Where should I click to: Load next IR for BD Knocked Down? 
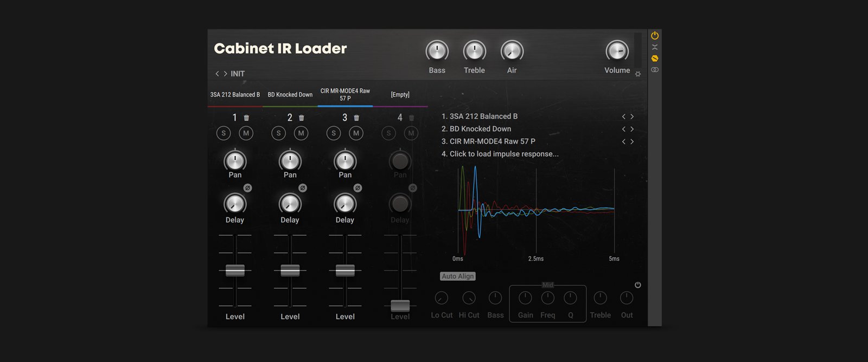[632, 129]
